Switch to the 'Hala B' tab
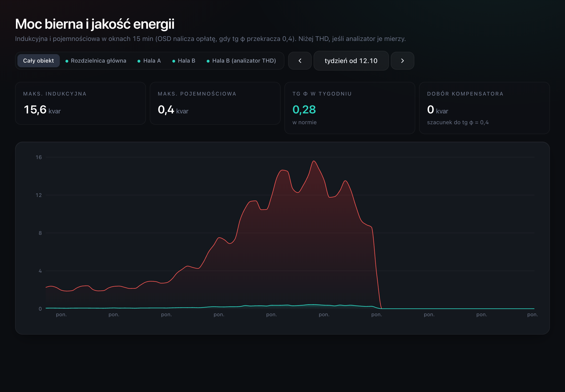Viewport: 565px width, 392px height. click(x=184, y=61)
